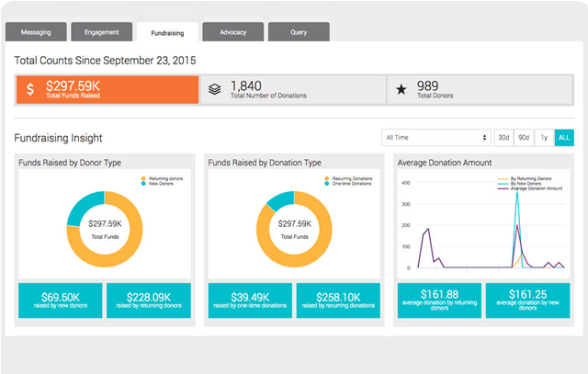Toggle the New Donors legend marker

(x=142, y=184)
